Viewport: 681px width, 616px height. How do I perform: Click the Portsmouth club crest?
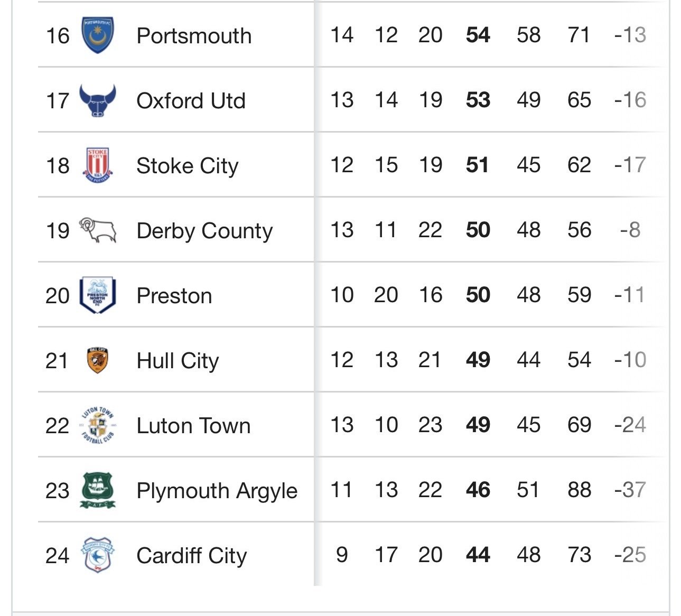tap(98, 35)
